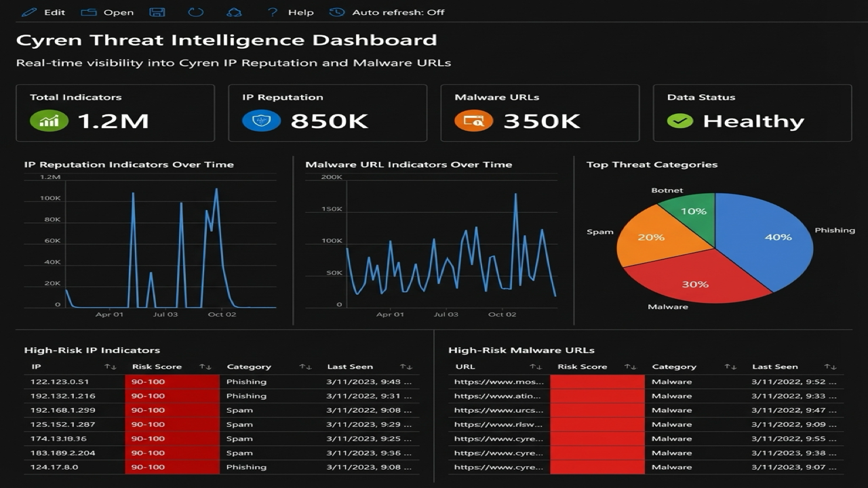Viewport: 868px width, 488px height.
Task: Click the Spam category for 125.152.1.287
Action: click(x=239, y=424)
